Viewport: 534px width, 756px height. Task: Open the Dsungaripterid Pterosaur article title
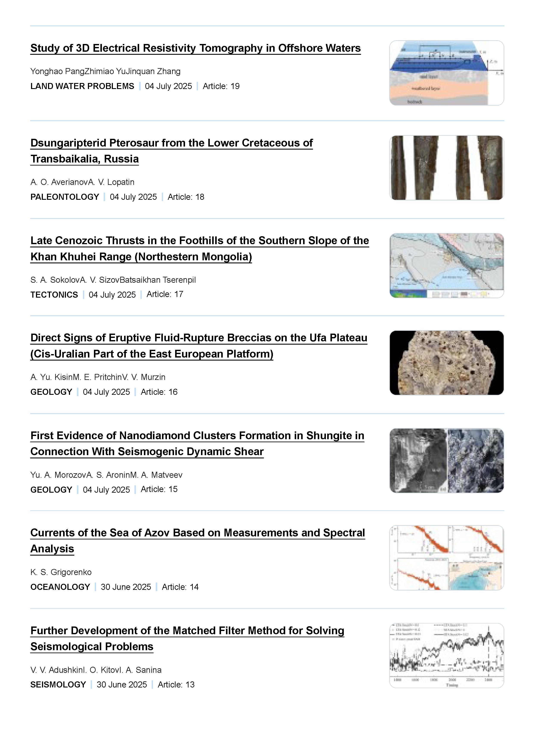(x=171, y=151)
